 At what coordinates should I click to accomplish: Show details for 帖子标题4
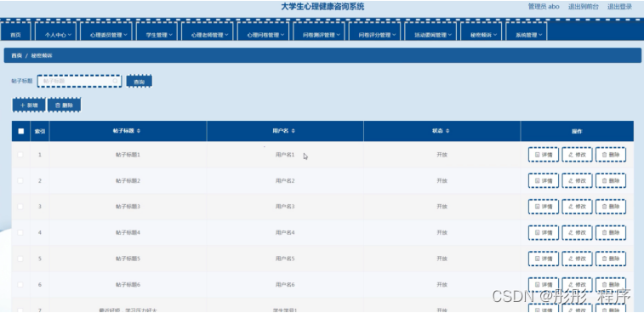(x=543, y=232)
